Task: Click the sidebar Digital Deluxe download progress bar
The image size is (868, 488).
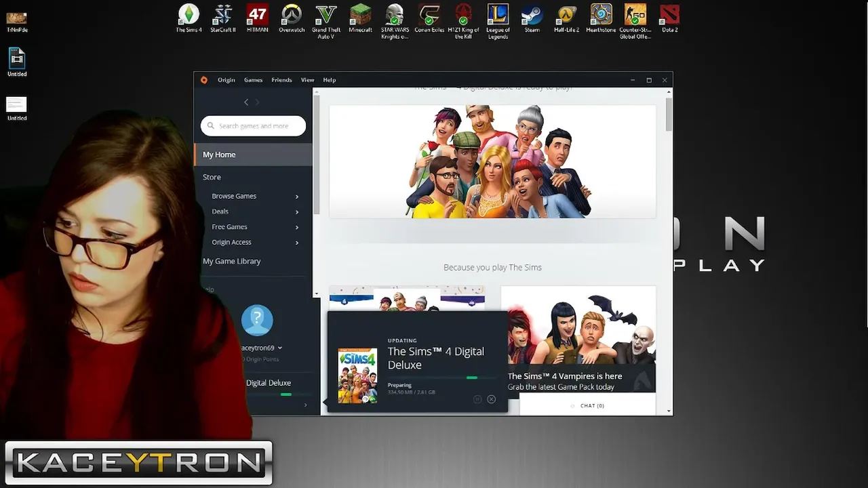Action: [281, 394]
